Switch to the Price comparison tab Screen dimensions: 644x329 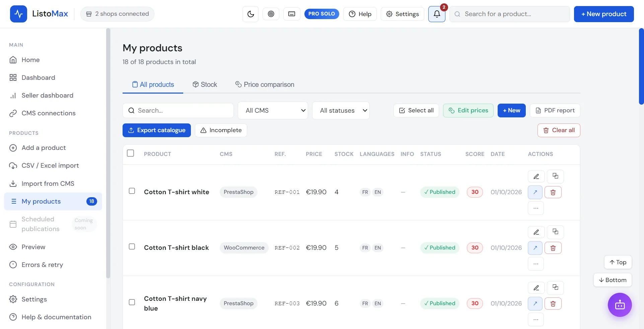click(265, 85)
